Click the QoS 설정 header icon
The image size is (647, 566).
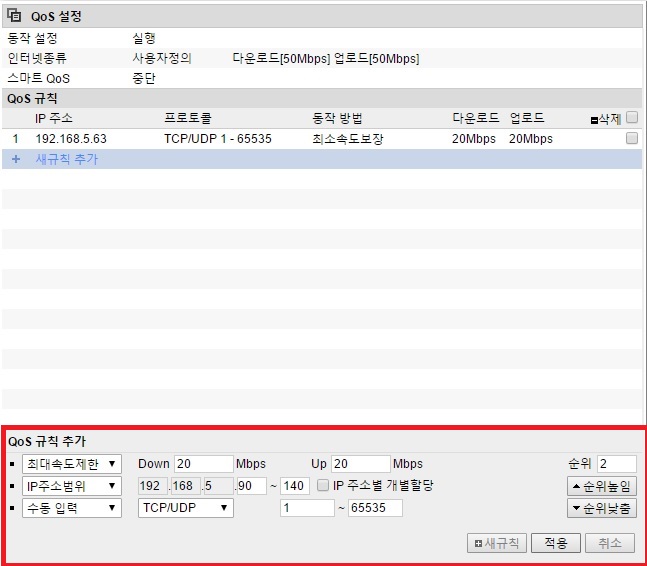click(14, 16)
